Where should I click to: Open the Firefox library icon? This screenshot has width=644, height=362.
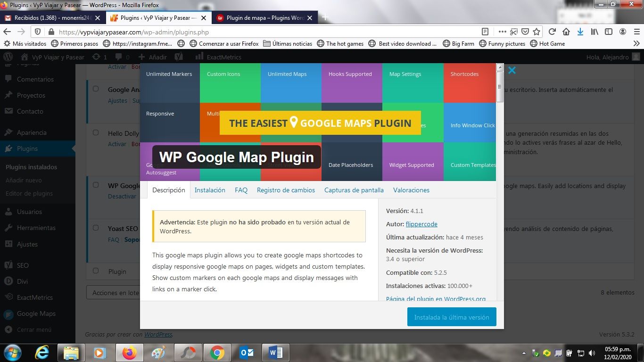tap(595, 32)
